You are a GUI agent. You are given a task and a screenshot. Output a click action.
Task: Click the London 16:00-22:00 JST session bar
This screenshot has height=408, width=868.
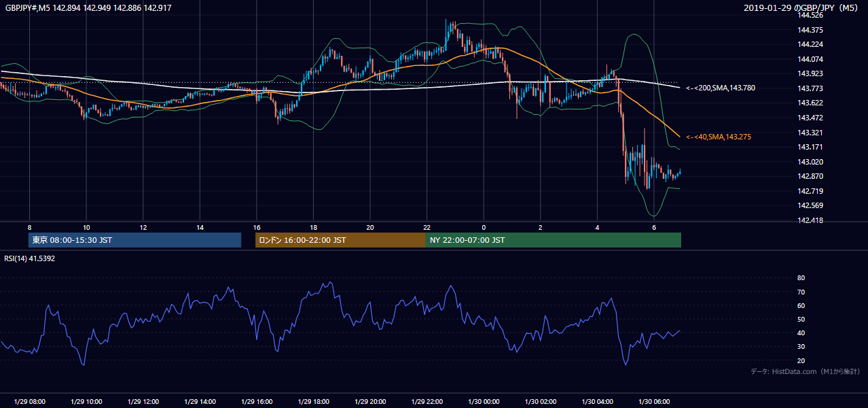tap(340, 240)
